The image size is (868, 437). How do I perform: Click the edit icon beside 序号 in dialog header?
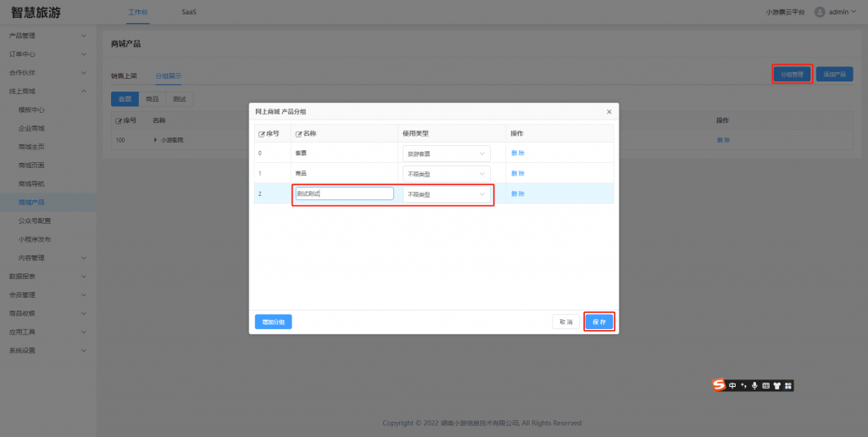click(262, 134)
